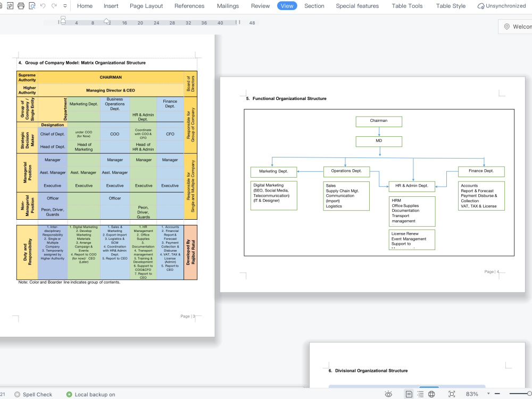532x399 pixels.
Task: Click the HR & Admin Dept. flowchart box
Action: [x=412, y=186]
